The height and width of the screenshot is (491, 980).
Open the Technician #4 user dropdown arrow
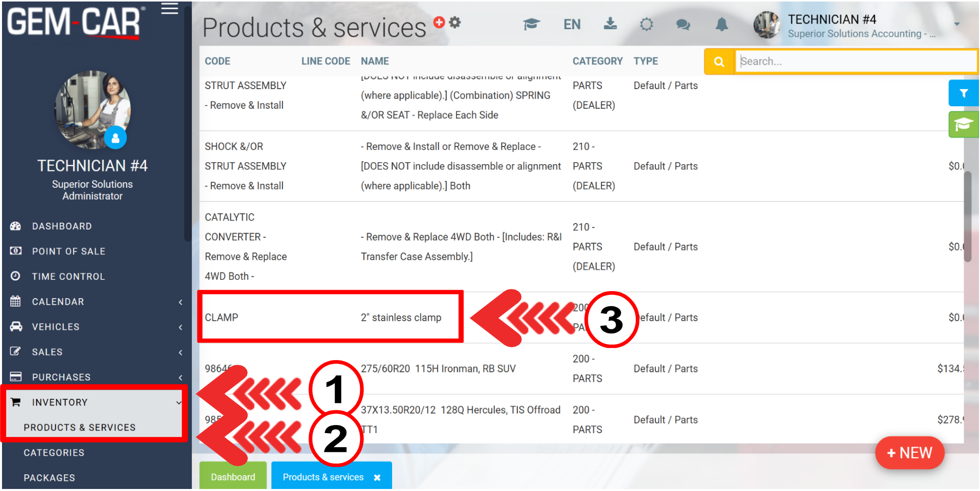point(956,24)
